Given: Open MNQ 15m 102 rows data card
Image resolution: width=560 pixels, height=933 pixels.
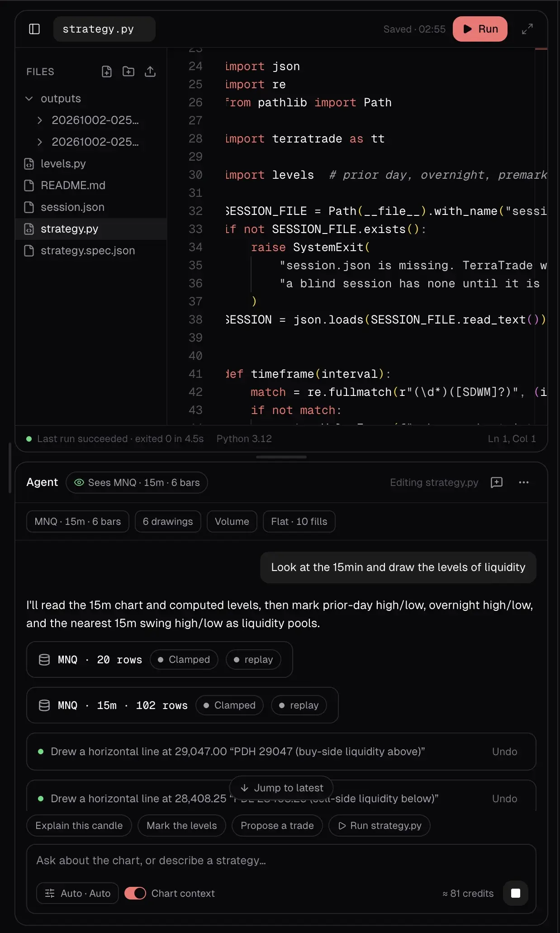Looking at the screenshot, I should (182, 705).
